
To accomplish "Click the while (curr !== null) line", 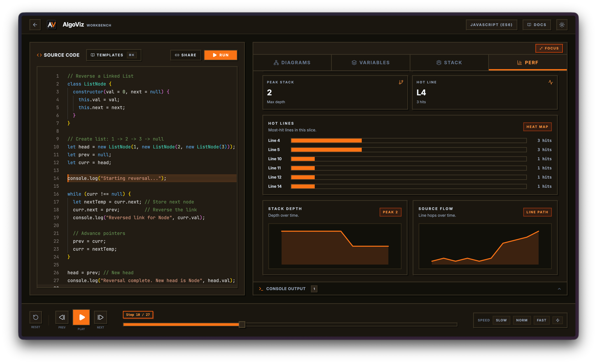I will point(99,194).
